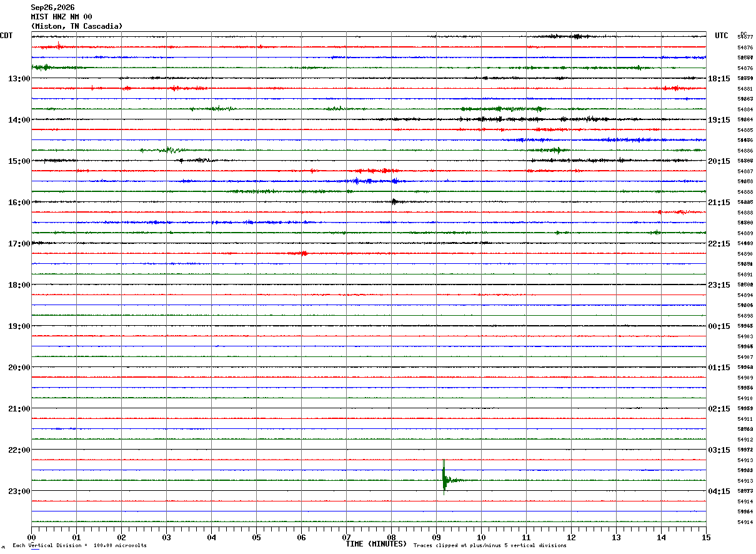Select the 13:00 CDT hour label
Viewport: 756px width, 554px height.
[x=19, y=79]
